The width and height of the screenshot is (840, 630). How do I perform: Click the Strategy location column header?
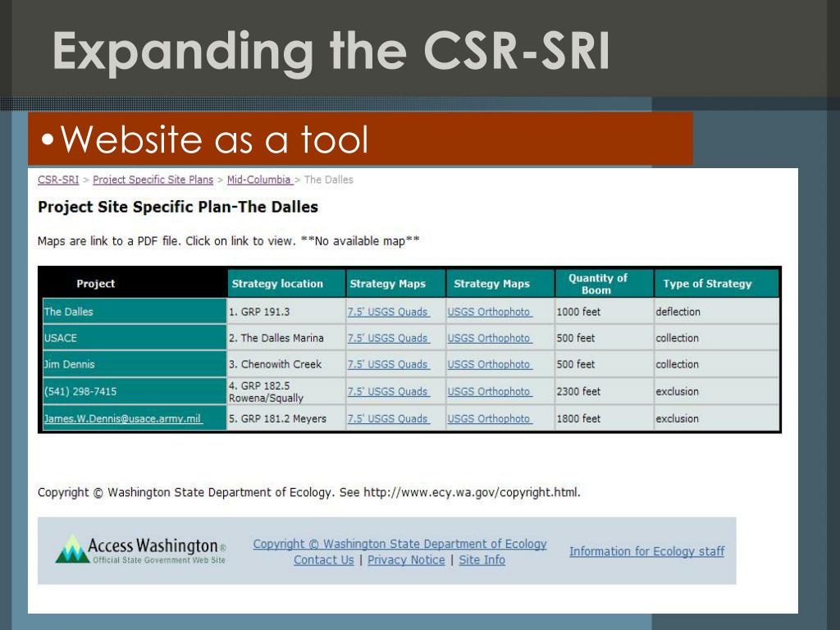point(286,283)
